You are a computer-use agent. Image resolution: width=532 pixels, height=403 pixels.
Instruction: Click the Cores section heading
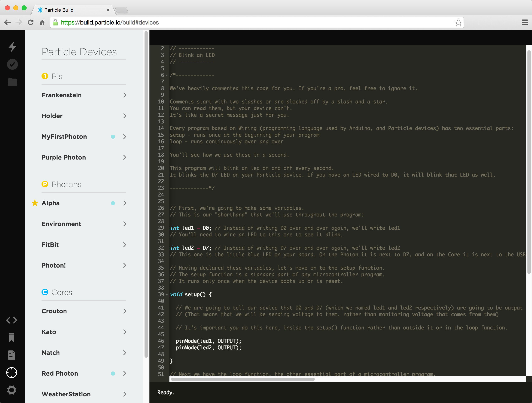pos(62,292)
